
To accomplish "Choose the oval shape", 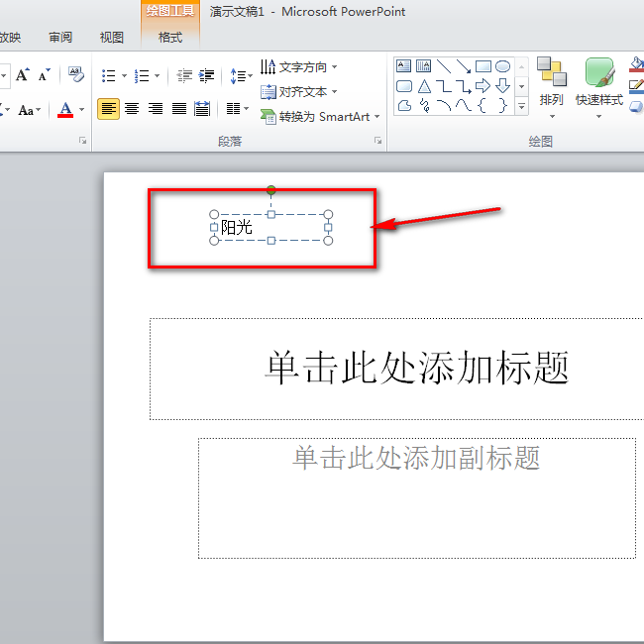I will click(502, 65).
